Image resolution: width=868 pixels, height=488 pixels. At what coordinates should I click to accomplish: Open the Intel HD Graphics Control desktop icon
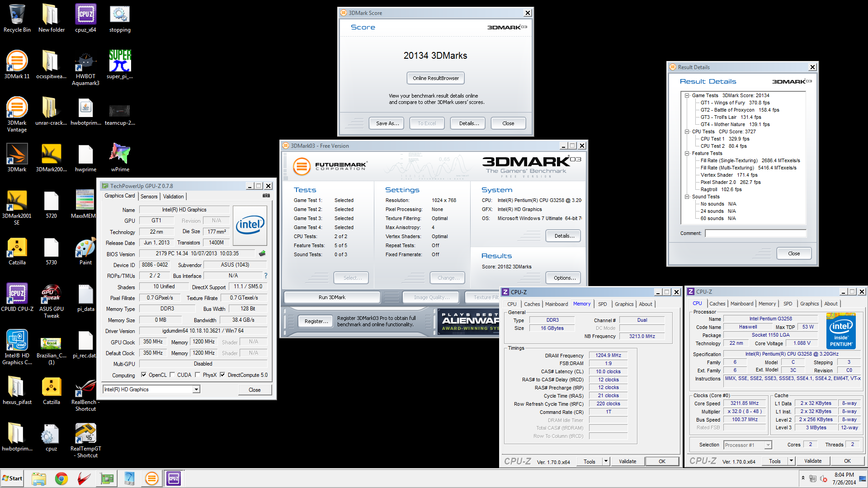coord(17,347)
